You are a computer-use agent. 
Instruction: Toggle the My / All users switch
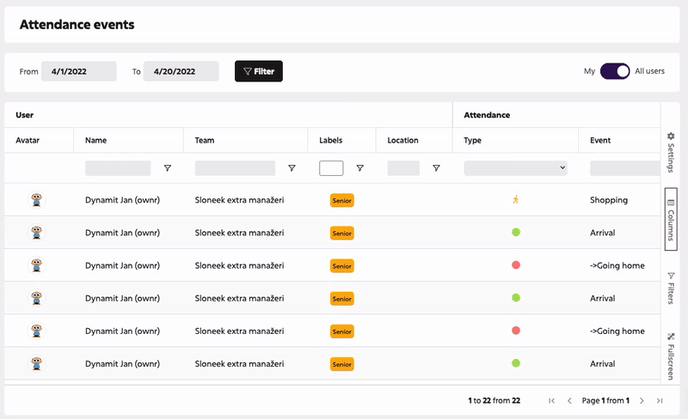(615, 71)
